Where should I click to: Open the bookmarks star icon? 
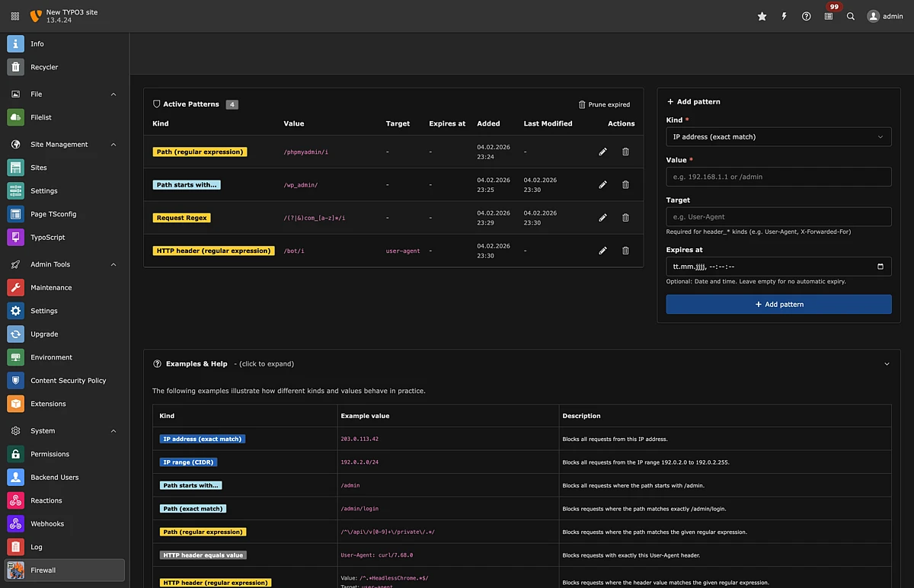coord(762,16)
